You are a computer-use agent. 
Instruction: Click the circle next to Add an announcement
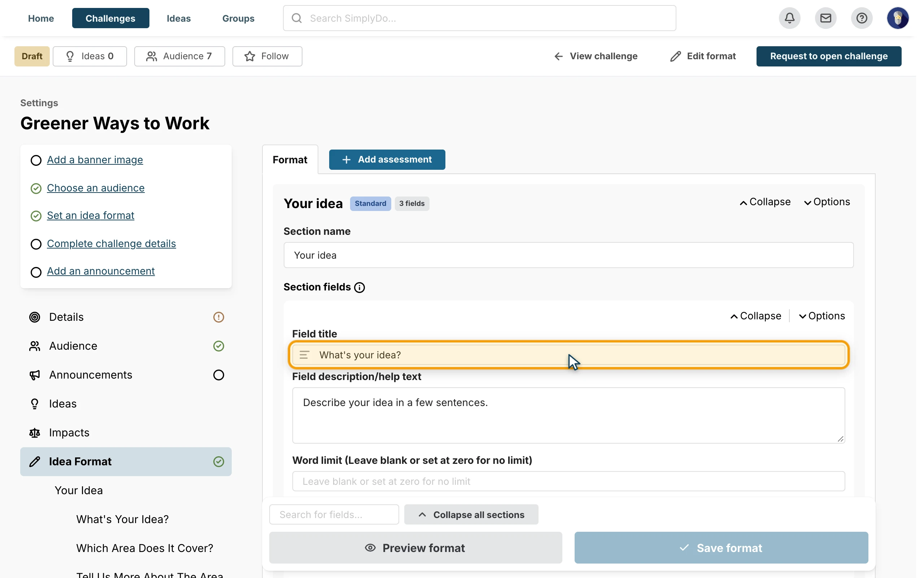click(x=36, y=272)
